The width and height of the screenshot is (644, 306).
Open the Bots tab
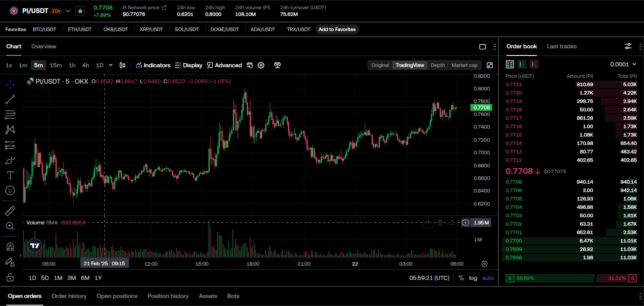[x=233, y=296]
